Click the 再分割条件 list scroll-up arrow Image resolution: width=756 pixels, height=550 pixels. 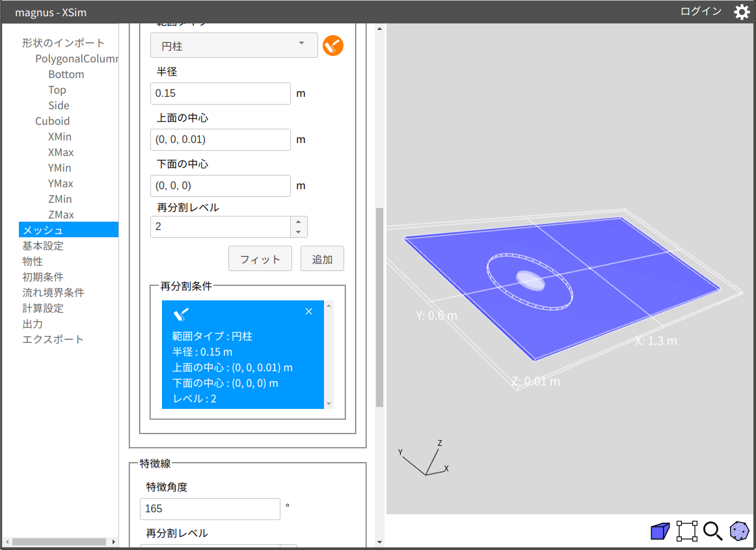pos(329,306)
